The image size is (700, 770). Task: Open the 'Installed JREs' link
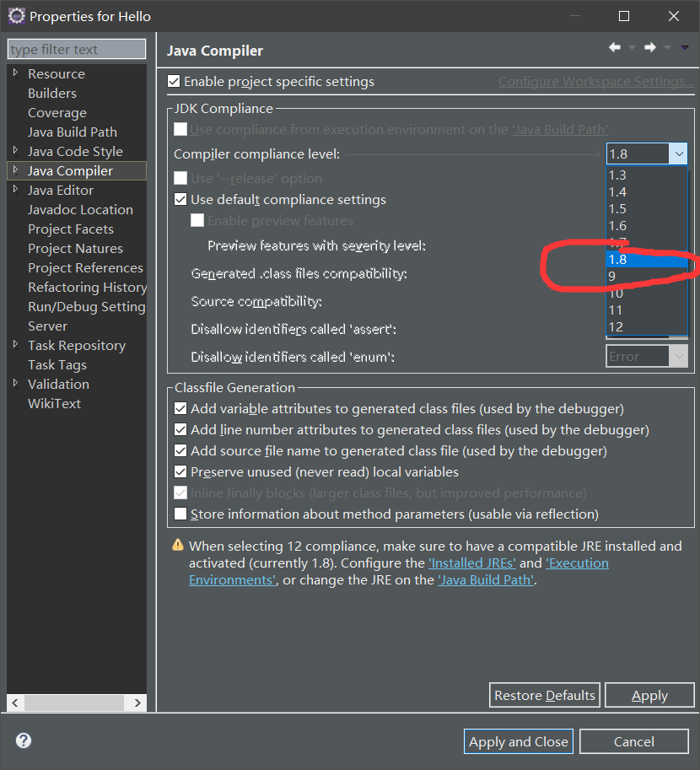(x=472, y=563)
